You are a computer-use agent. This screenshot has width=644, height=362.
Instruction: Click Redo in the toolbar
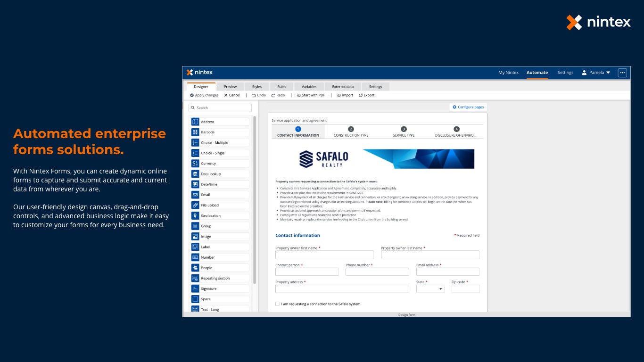click(x=278, y=95)
